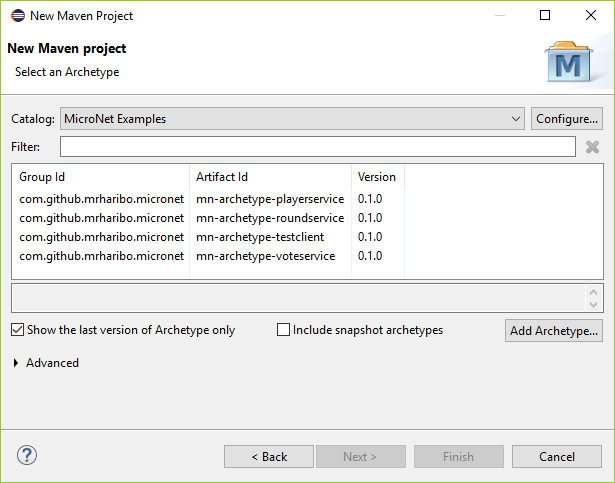Clear the filter with the X icon
Screen dimensions: 615x483
pyautogui.click(x=592, y=147)
